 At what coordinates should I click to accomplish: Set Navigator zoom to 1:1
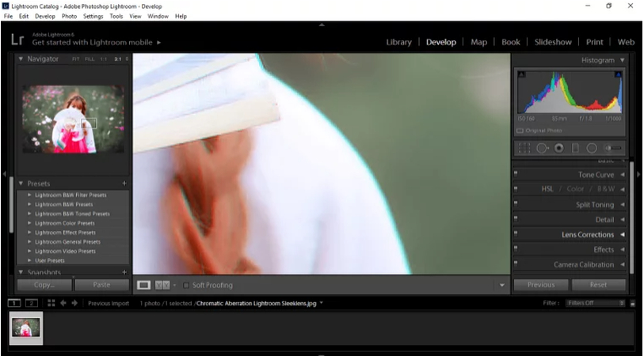point(104,59)
